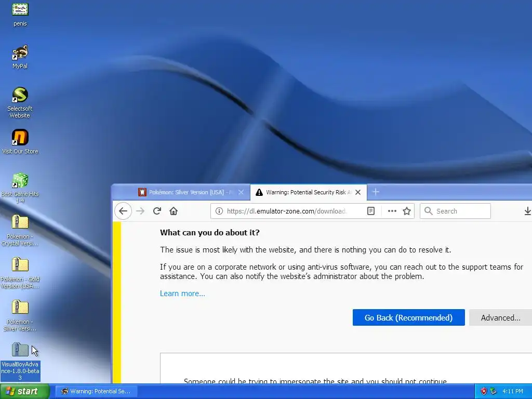
Task: Click the forward navigation arrow
Action: coord(140,211)
